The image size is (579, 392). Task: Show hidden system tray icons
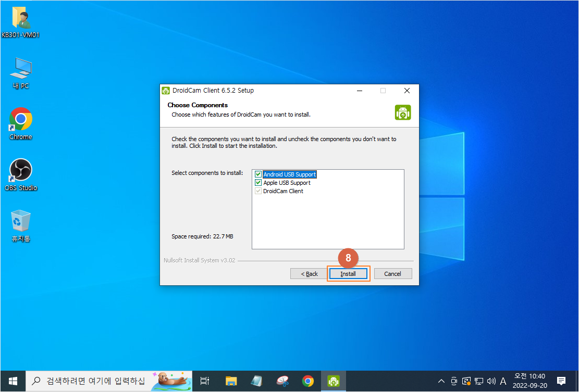coord(441,381)
